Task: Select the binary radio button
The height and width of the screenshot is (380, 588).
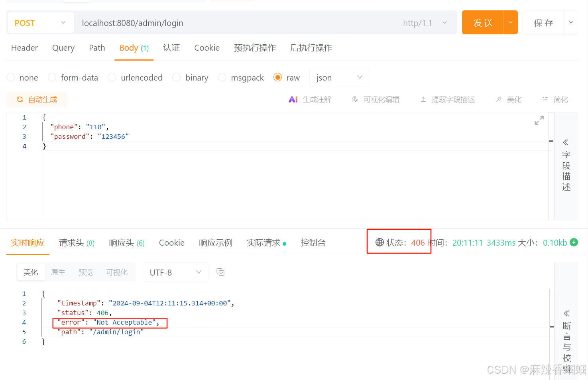Action: click(x=176, y=77)
